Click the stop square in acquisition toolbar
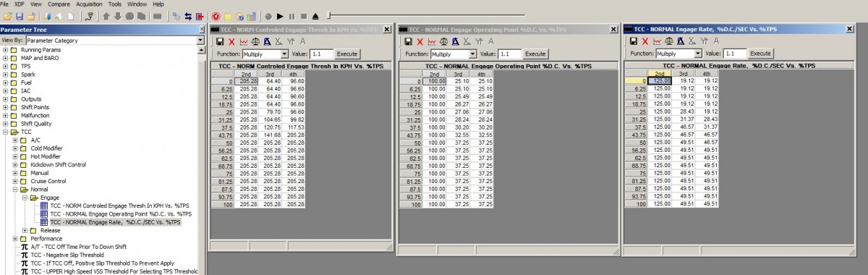Screen dimensions: 868x275 tap(303, 16)
